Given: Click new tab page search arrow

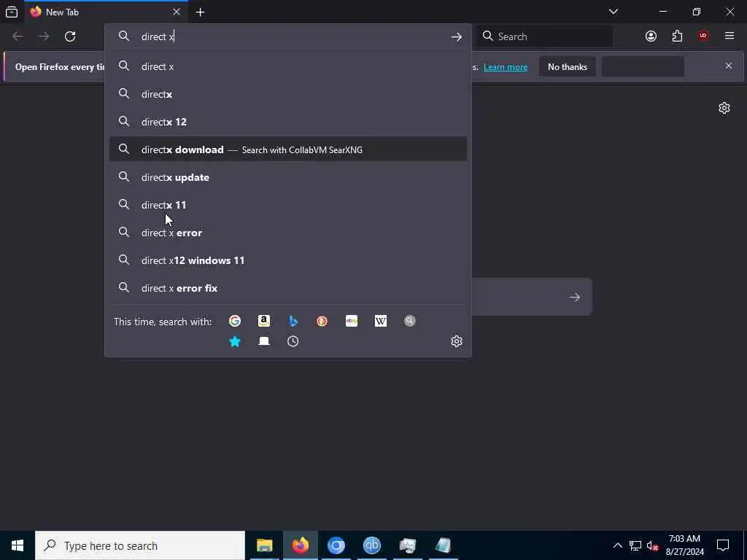Looking at the screenshot, I should 575,297.
